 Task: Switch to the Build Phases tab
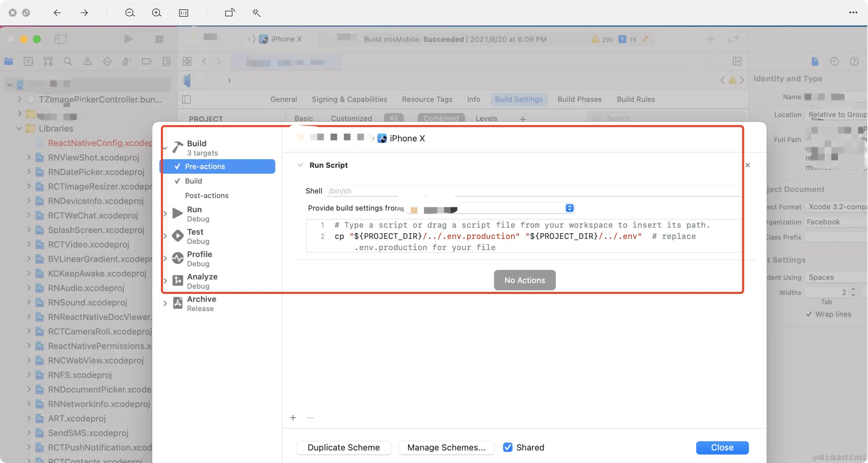point(579,100)
